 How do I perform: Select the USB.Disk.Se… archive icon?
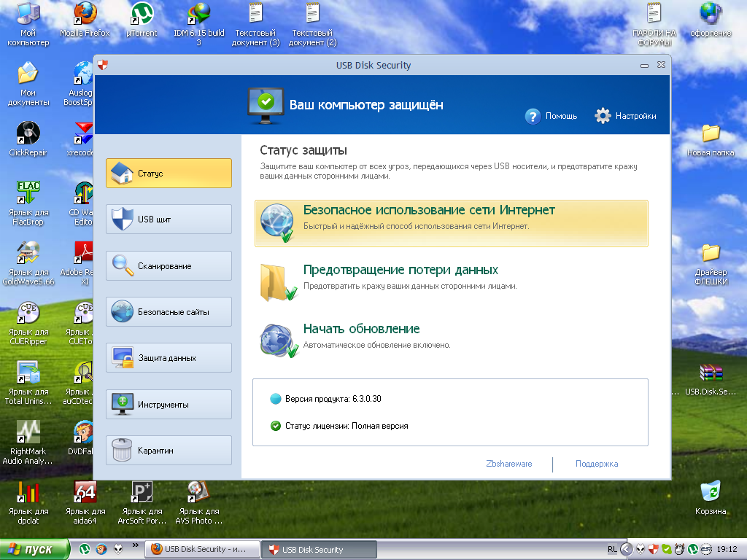click(x=711, y=379)
